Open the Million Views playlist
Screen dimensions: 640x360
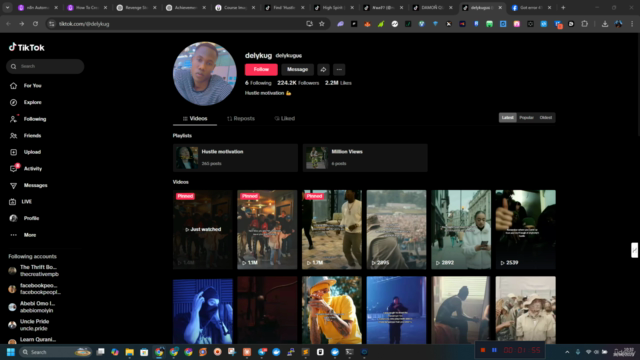pos(365,158)
